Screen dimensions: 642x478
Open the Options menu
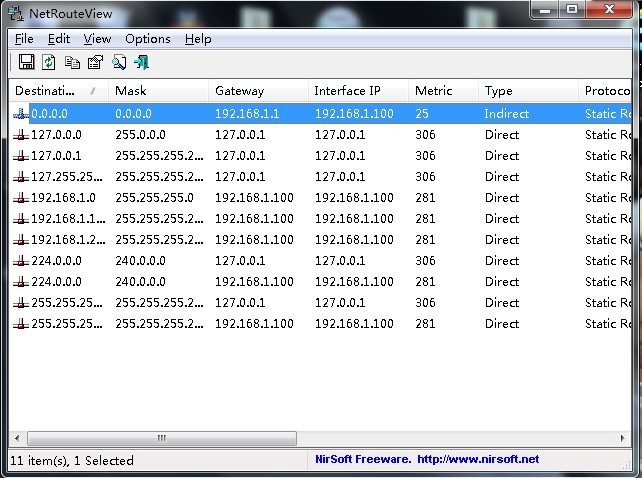click(x=147, y=39)
